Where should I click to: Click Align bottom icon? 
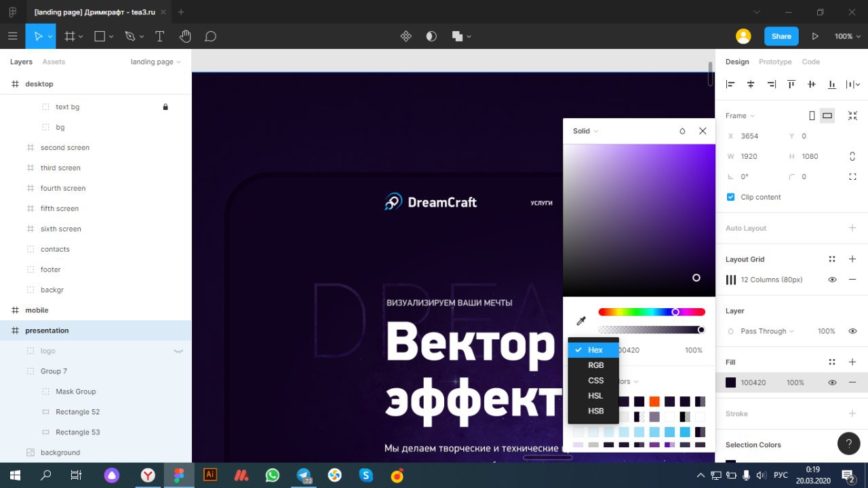pos(832,84)
